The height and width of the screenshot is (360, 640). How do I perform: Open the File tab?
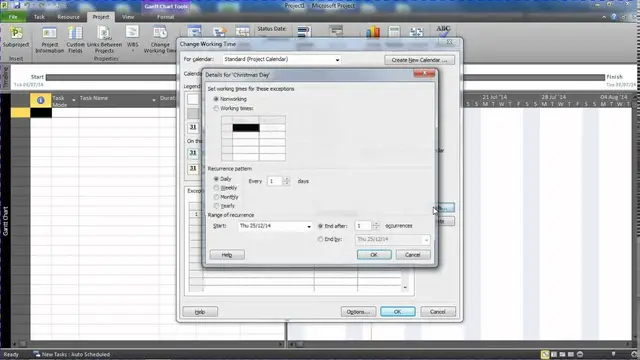point(13,17)
